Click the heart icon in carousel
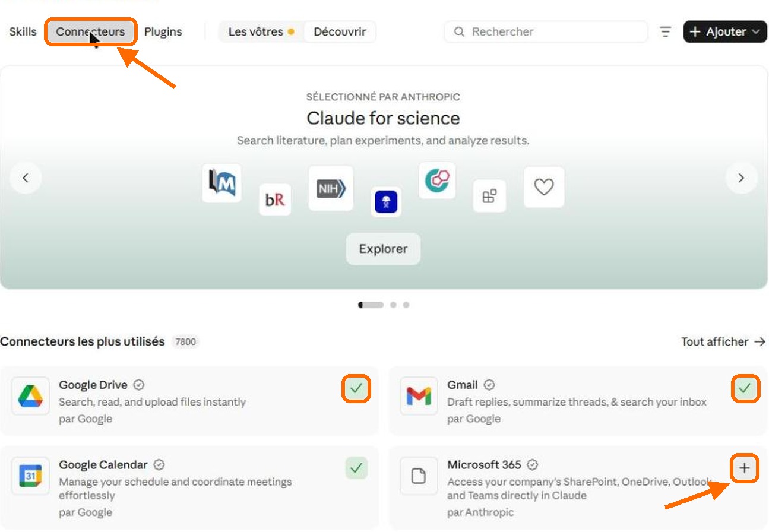Screen dimensions: 769x532 544,187
